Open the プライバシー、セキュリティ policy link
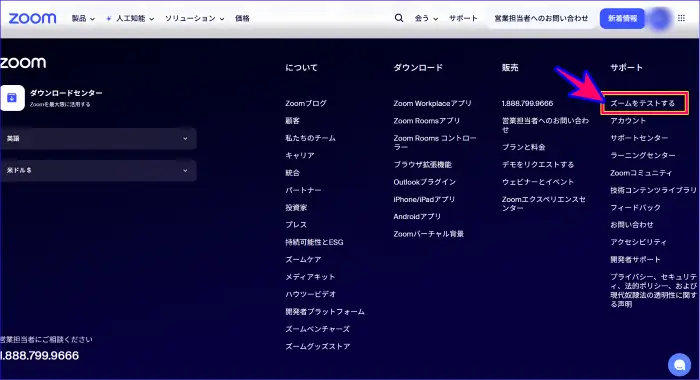The width and height of the screenshot is (700, 380). [654, 290]
